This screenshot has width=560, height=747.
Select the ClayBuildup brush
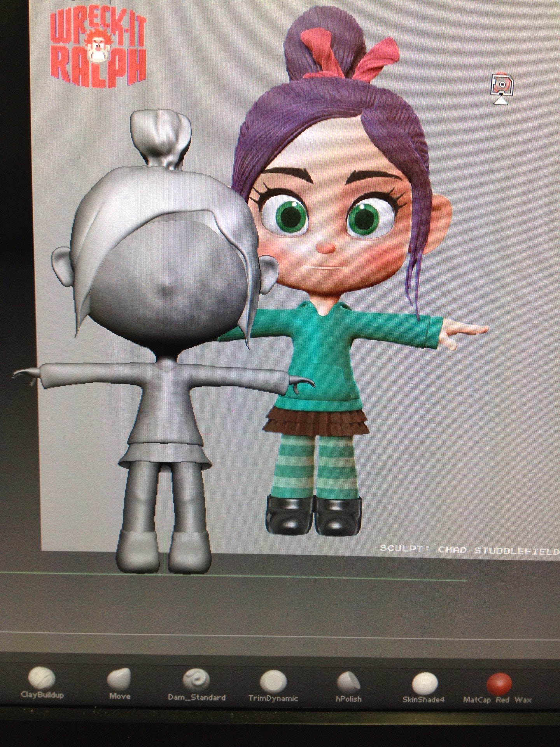42,682
